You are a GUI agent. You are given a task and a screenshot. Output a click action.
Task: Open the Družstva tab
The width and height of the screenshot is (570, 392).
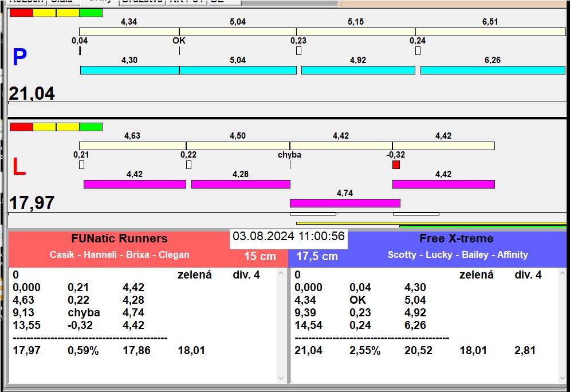pos(142,2)
